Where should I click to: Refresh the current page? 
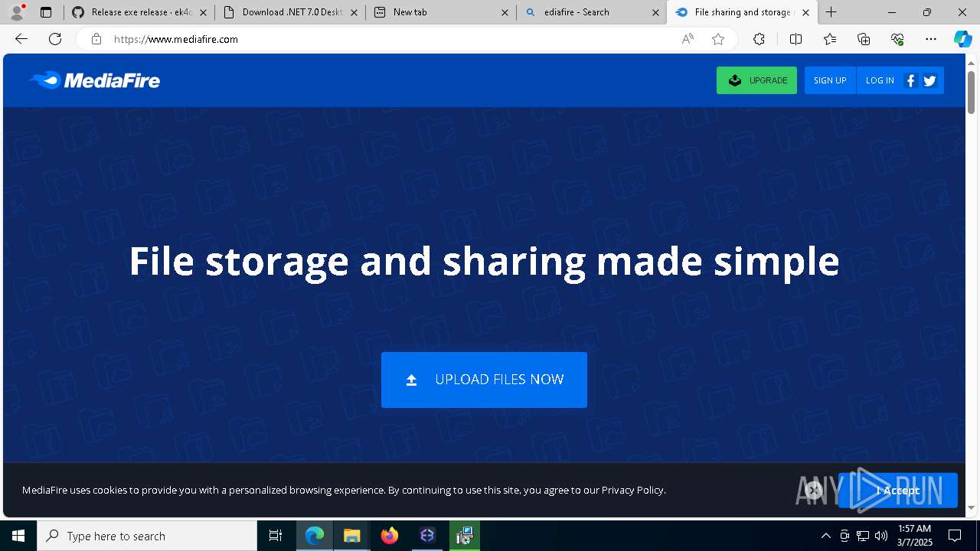(x=55, y=39)
